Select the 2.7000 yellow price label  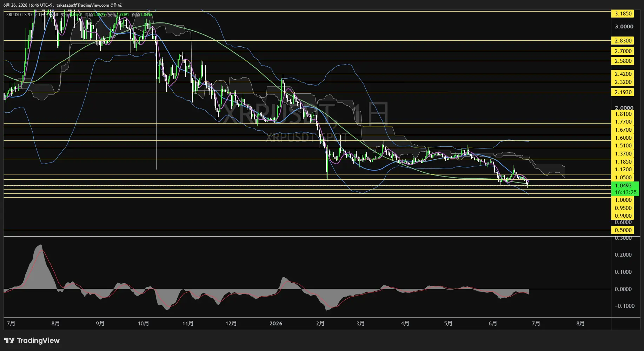[623, 51]
